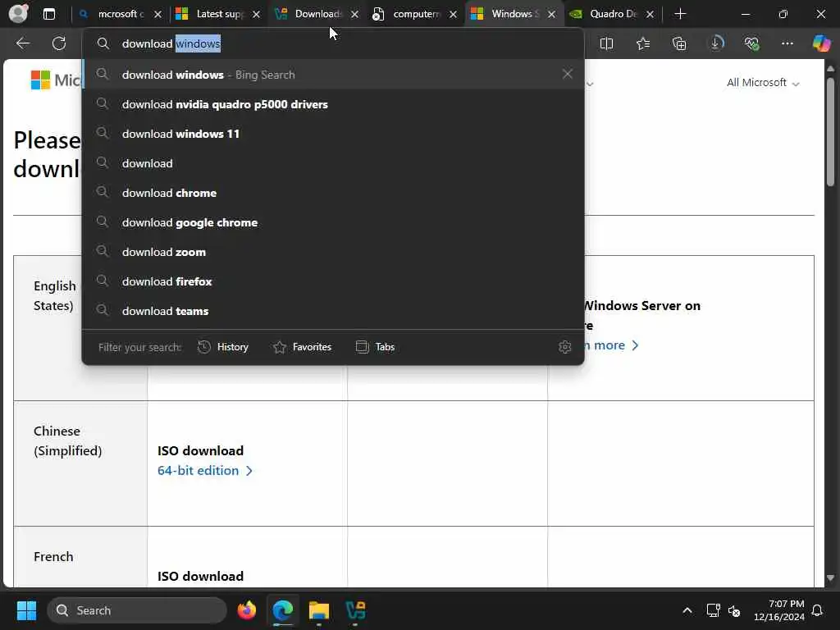Follow the 'more' link about Windows Server
Image resolution: width=840 pixels, height=630 pixels.
(612, 345)
